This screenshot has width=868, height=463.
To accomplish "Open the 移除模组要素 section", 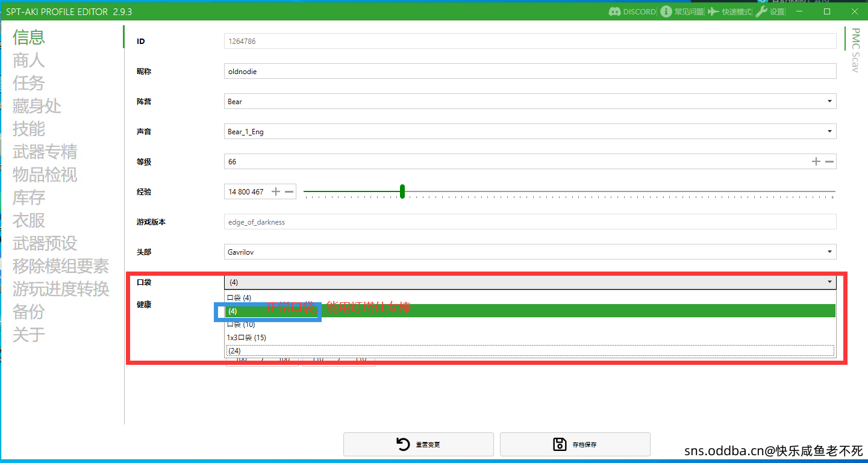I will 61,266.
